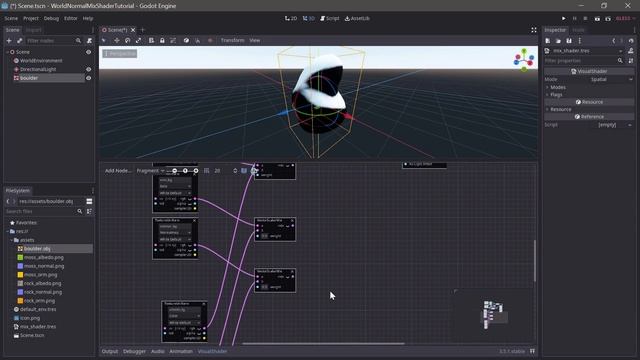Open the Debugger bottom panel

(134, 351)
